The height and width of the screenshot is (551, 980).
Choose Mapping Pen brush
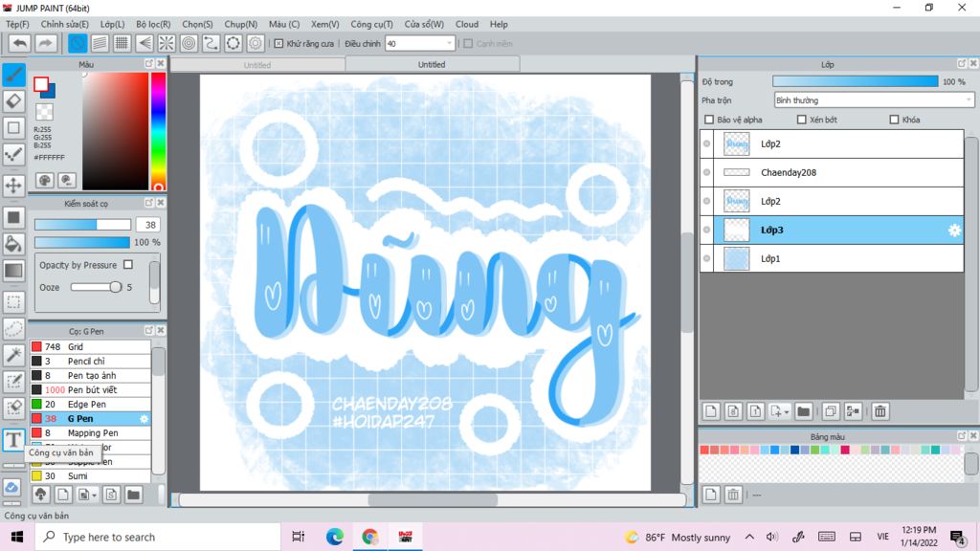(x=90, y=433)
